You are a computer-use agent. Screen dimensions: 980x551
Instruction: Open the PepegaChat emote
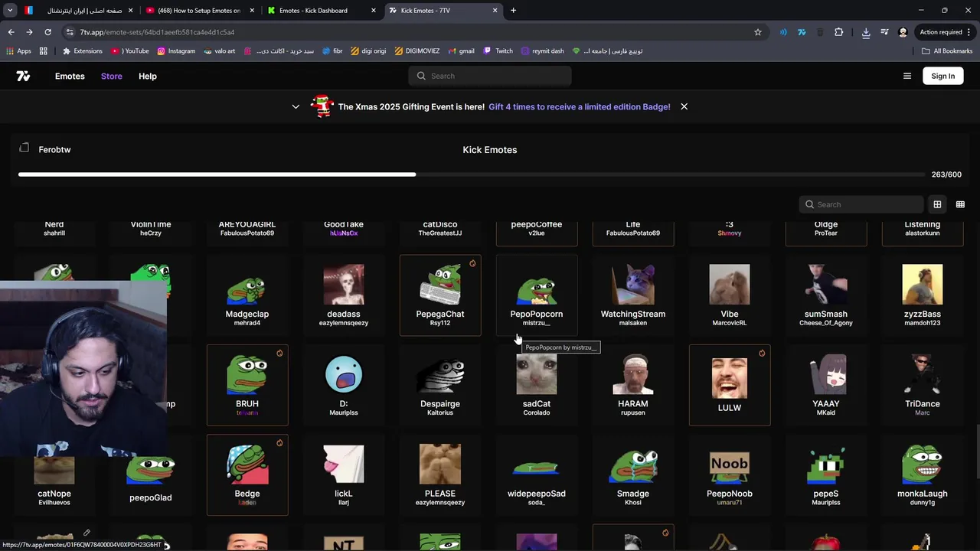[x=440, y=295]
